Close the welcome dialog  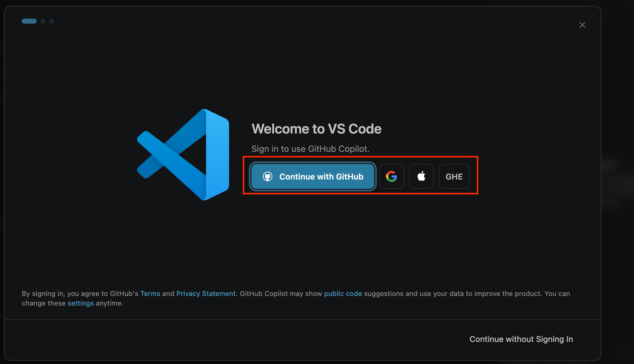point(582,25)
